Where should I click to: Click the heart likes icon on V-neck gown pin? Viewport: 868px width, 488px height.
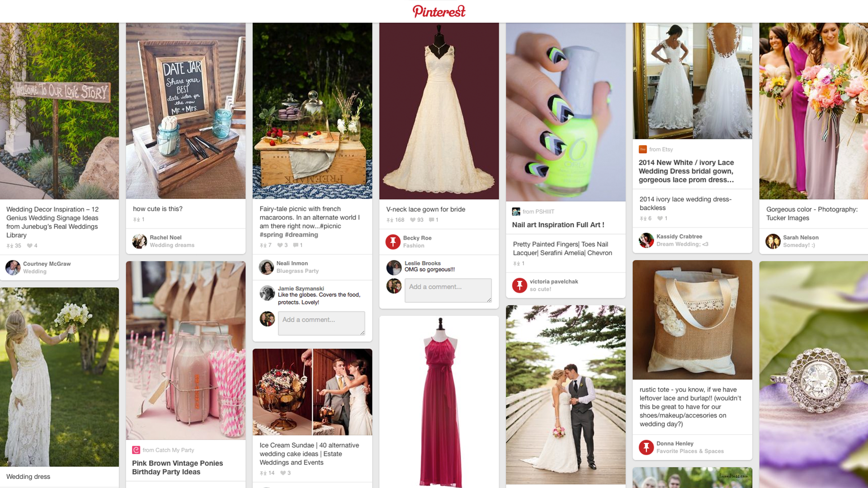[x=412, y=220]
